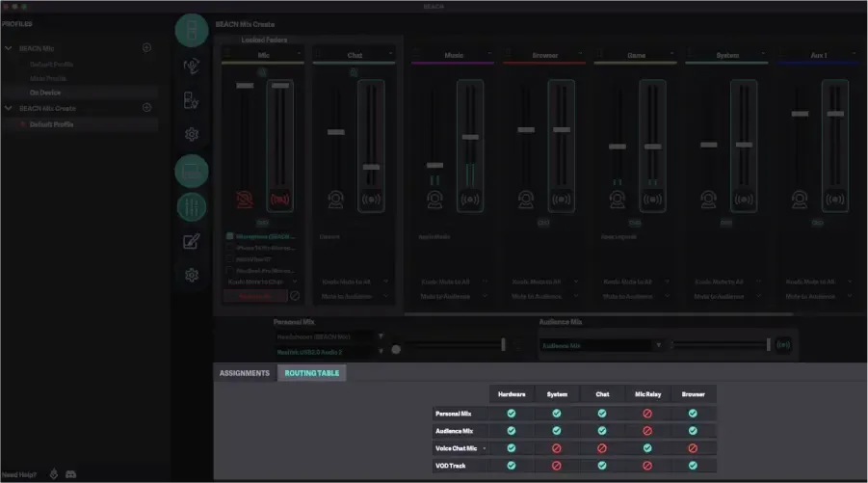868x483 pixels.
Task: Toggle the Chat channel audience broadcast icon
Action: click(371, 199)
